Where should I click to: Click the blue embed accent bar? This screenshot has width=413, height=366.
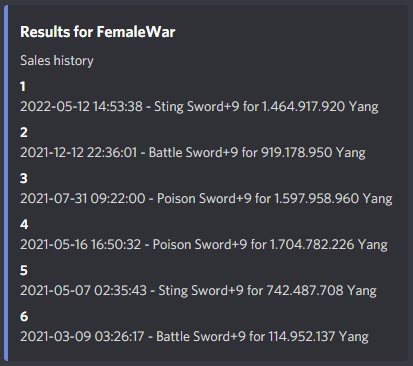[x=6, y=183]
